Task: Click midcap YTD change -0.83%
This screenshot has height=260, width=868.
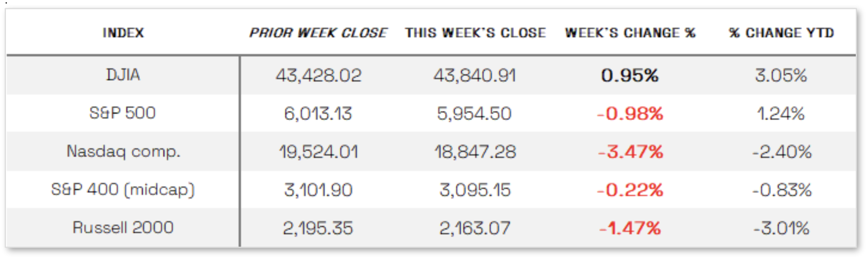Action: 782,190
